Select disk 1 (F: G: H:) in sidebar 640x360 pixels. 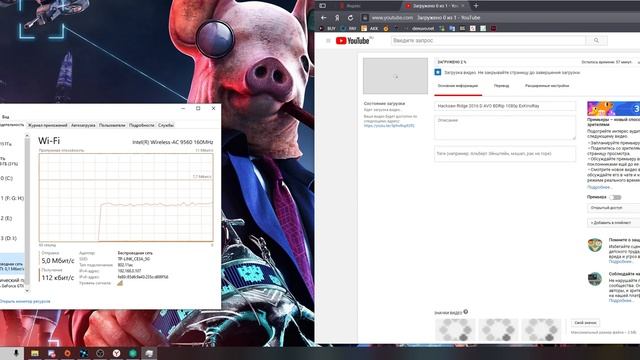[12, 198]
